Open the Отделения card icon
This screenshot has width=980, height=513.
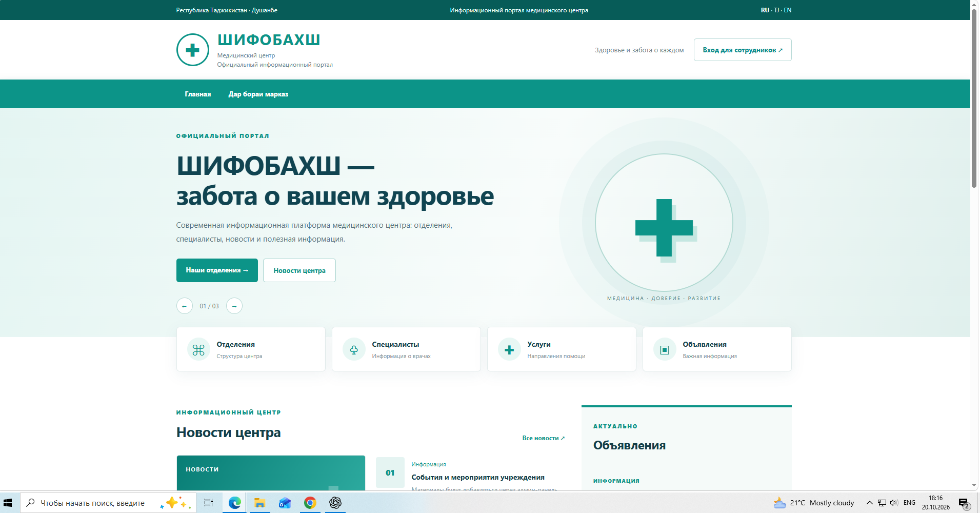198,350
